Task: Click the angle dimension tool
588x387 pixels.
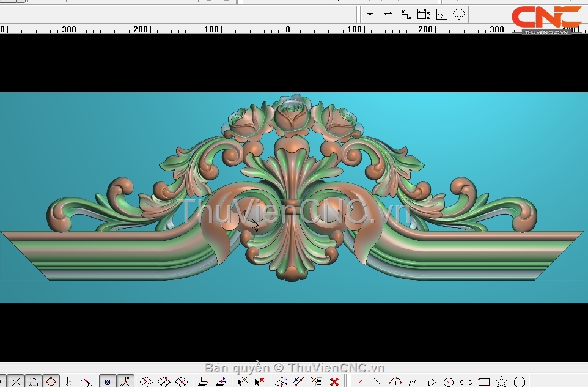Action: [441, 13]
